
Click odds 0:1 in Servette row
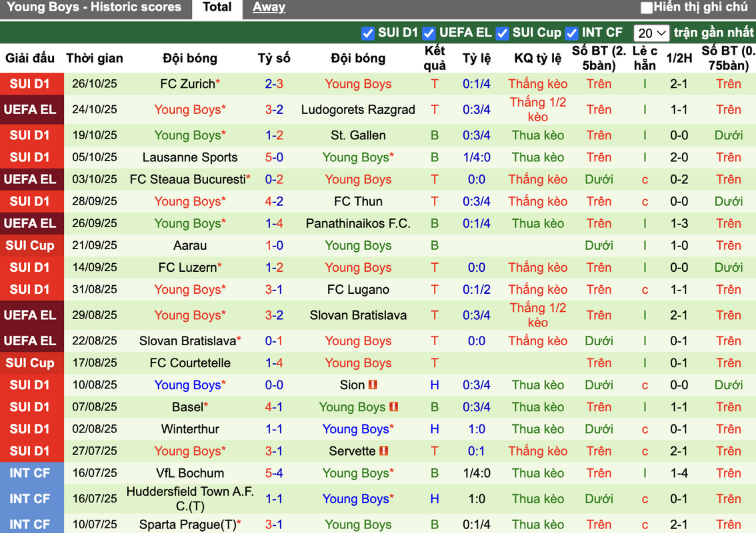[x=477, y=451]
